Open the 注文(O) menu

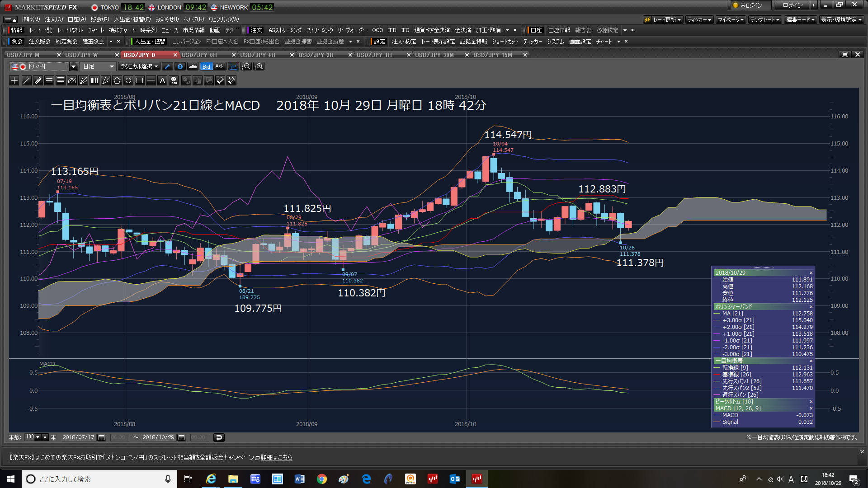(54, 19)
